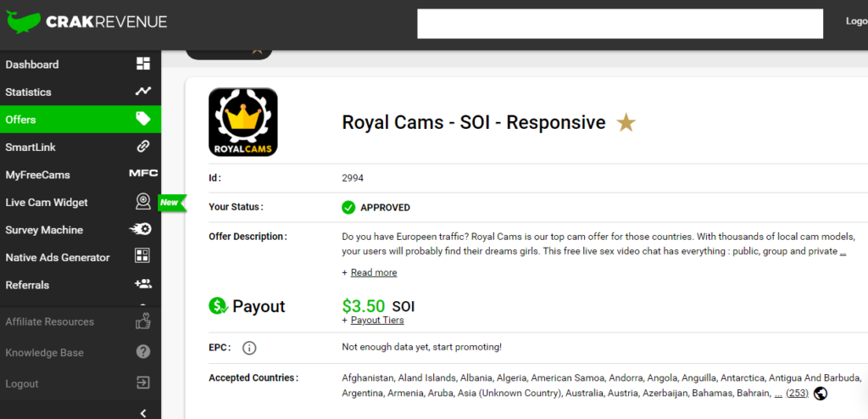This screenshot has height=419, width=868.
Task: Click the globe icon after countries list
Action: click(821, 394)
